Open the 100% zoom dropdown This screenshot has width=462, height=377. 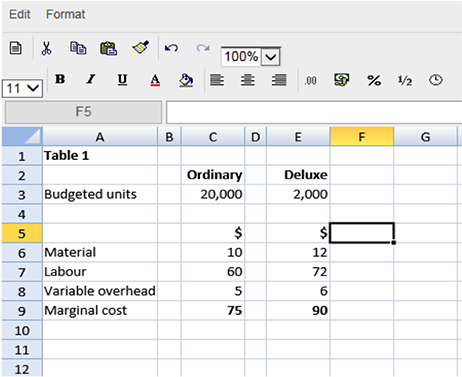pos(271,57)
